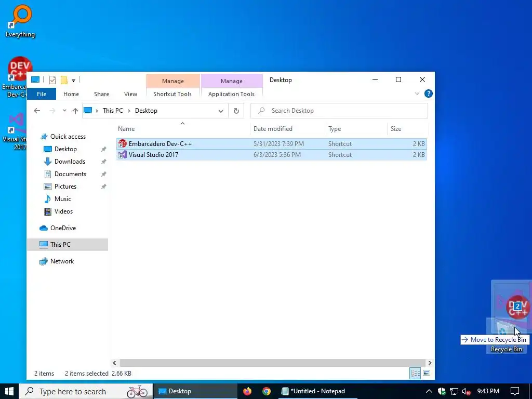Screen dimensions: 532x399
Task: Select Embarcadero Dev-C++ desktop icon
Action: (x=14, y=77)
